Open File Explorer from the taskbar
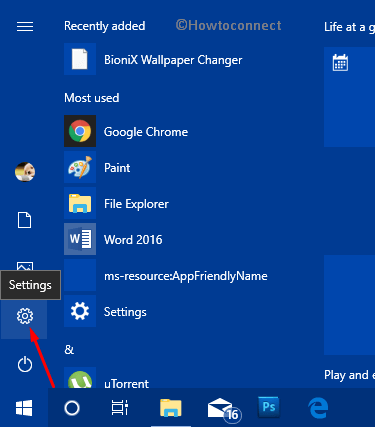The image size is (375, 427). point(171,408)
